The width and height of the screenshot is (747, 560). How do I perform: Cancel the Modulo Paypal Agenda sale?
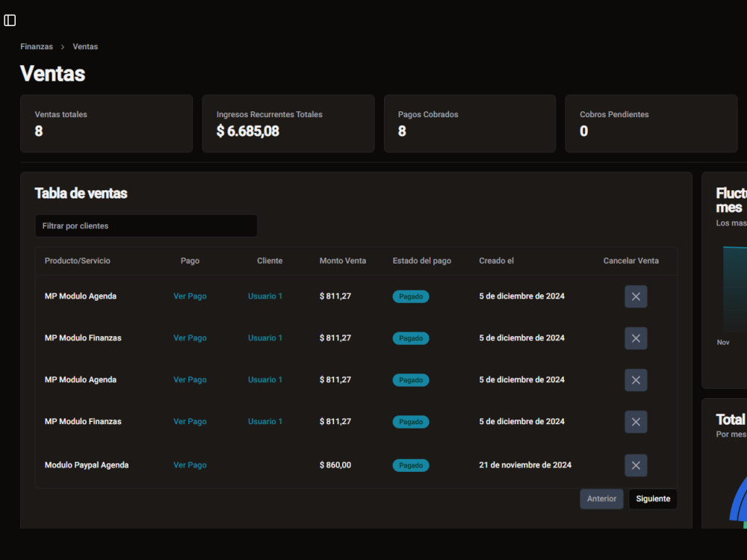pyautogui.click(x=636, y=465)
